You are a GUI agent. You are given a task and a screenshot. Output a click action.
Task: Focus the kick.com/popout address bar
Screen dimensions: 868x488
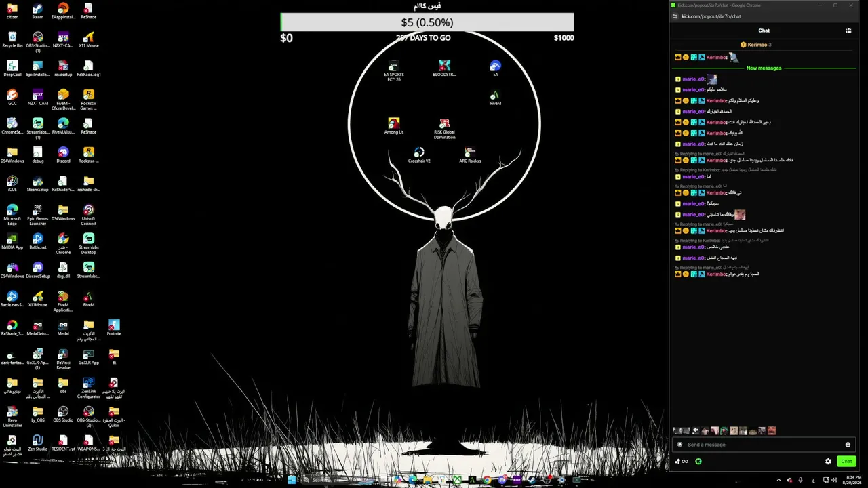[x=711, y=16]
